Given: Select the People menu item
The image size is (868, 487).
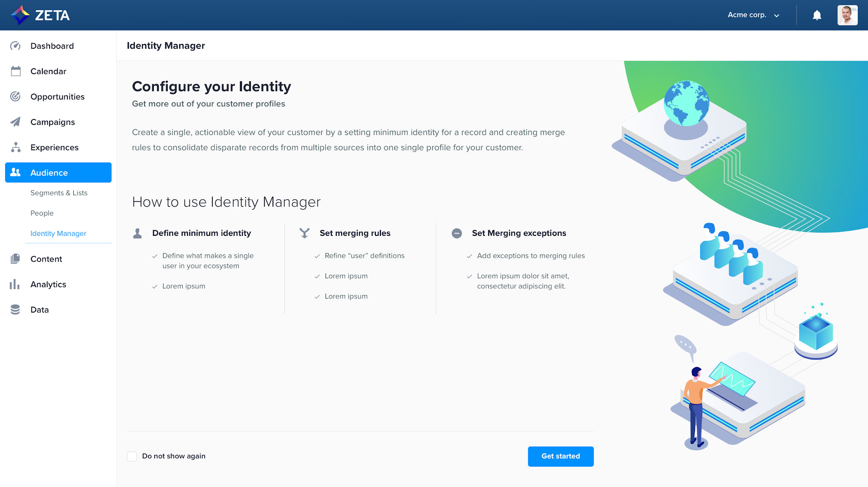Looking at the screenshot, I should point(42,213).
